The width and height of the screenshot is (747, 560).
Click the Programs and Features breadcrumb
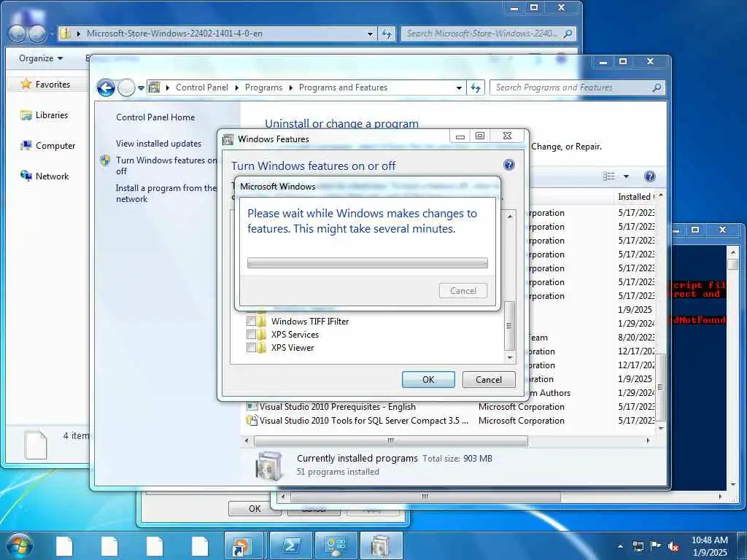click(343, 87)
